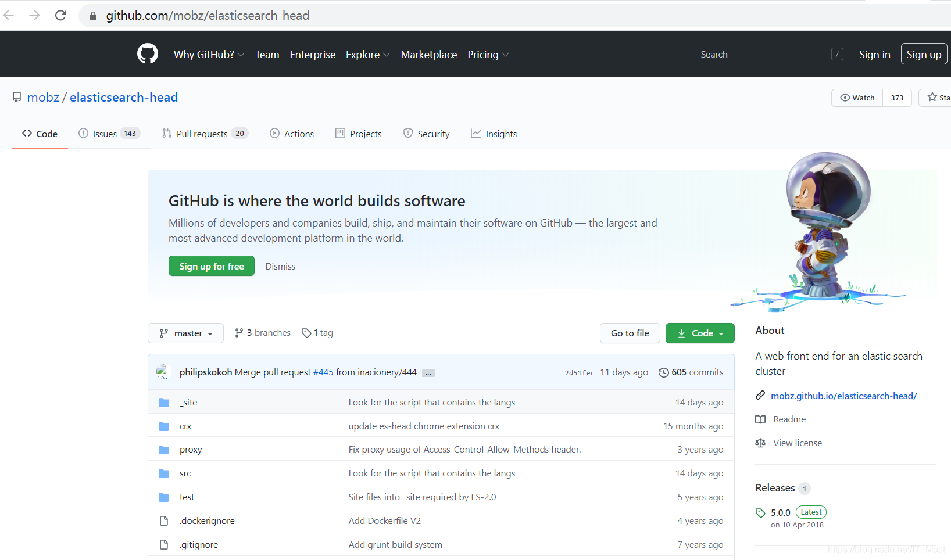
Task: Open the Actions tab
Action: (x=292, y=134)
